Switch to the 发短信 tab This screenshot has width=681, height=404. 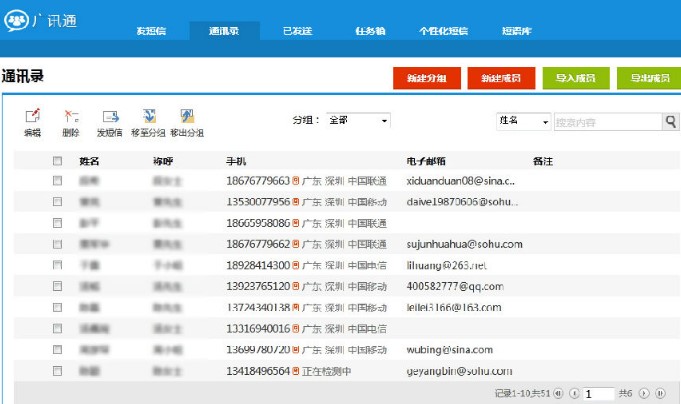click(151, 31)
